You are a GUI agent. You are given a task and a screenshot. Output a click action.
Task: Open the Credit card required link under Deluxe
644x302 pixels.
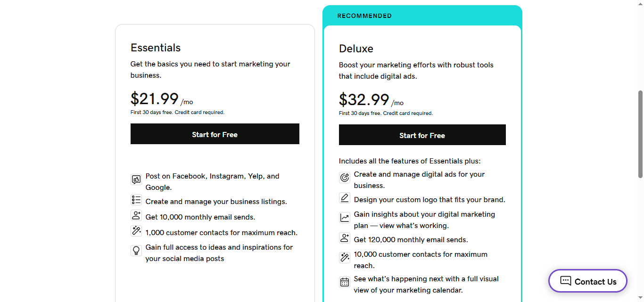[x=407, y=113]
